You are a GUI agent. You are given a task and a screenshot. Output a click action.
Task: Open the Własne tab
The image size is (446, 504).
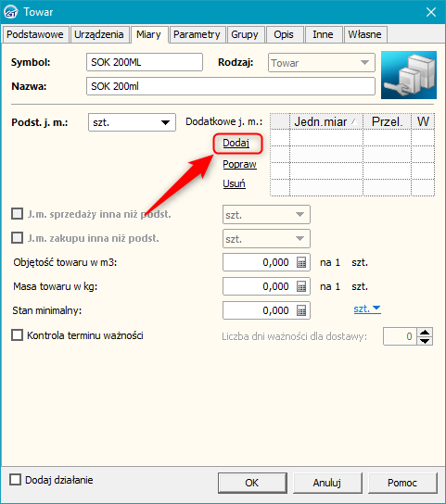pyautogui.click(x=365, y=34)
